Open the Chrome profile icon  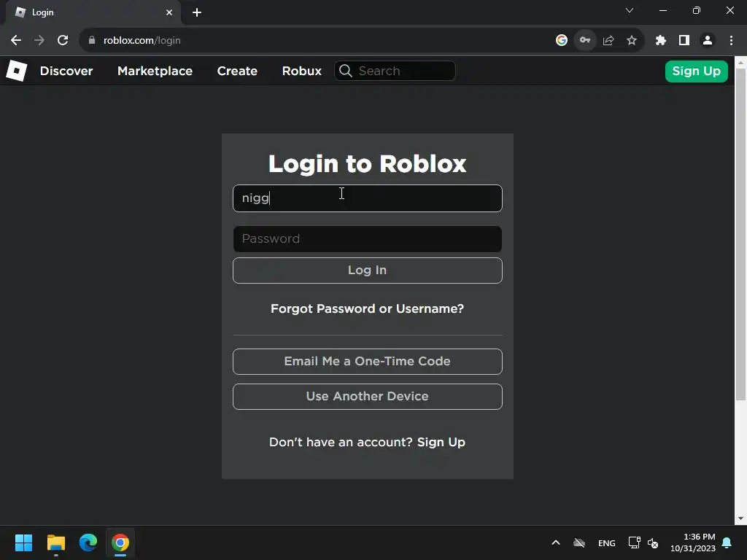point(708,41)
